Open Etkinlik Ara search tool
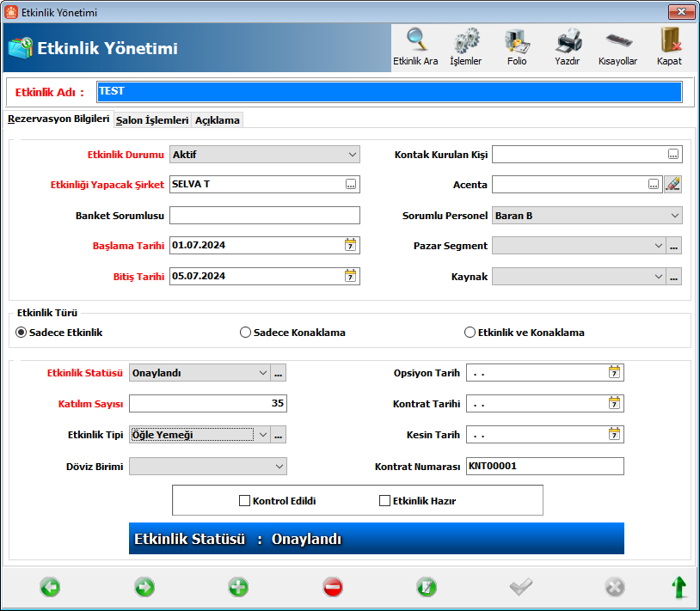Screen dimensions: 700x611 (x=415, y=47)
